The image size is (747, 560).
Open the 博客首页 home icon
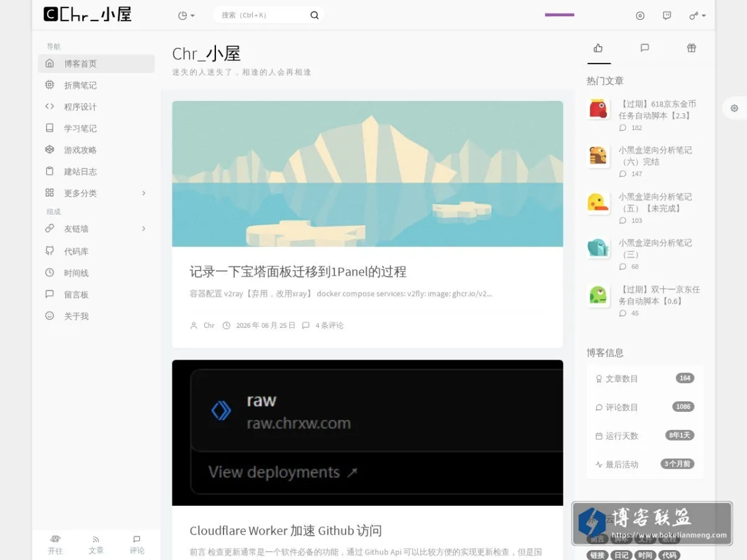coord(50,63)
